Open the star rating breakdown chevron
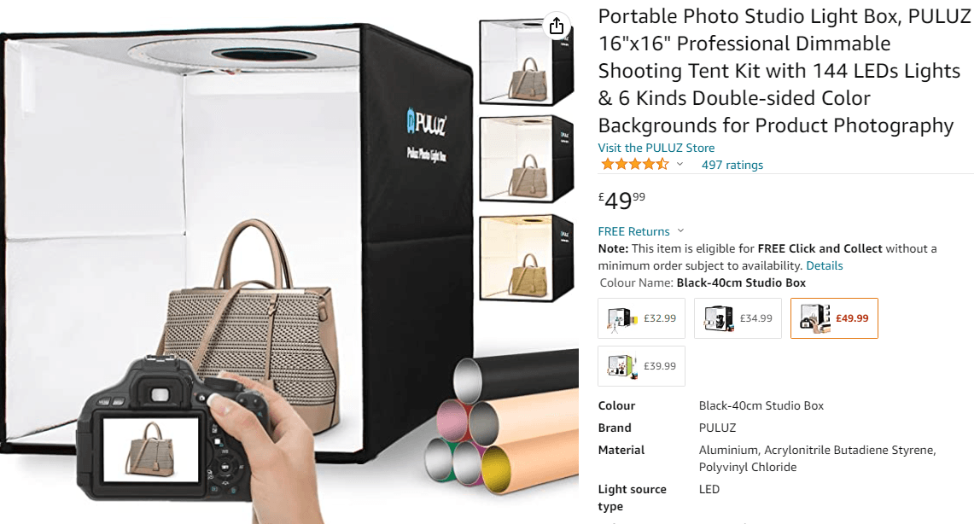Screen dimensions: 980x524 coord(680,164)
